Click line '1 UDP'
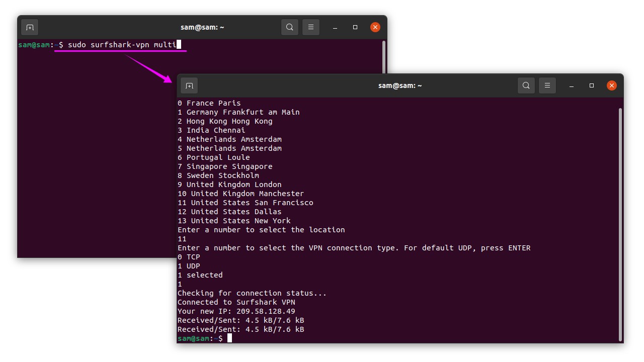Screen dimensions: 644x362 189,266
